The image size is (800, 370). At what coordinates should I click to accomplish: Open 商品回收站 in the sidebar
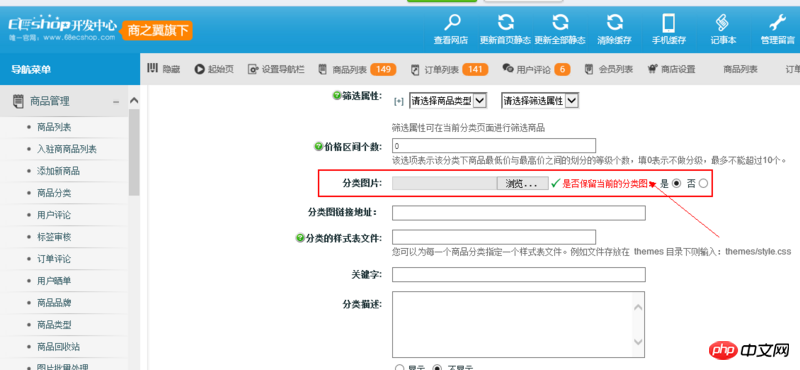pyautogui.click(x=58, y=347)
